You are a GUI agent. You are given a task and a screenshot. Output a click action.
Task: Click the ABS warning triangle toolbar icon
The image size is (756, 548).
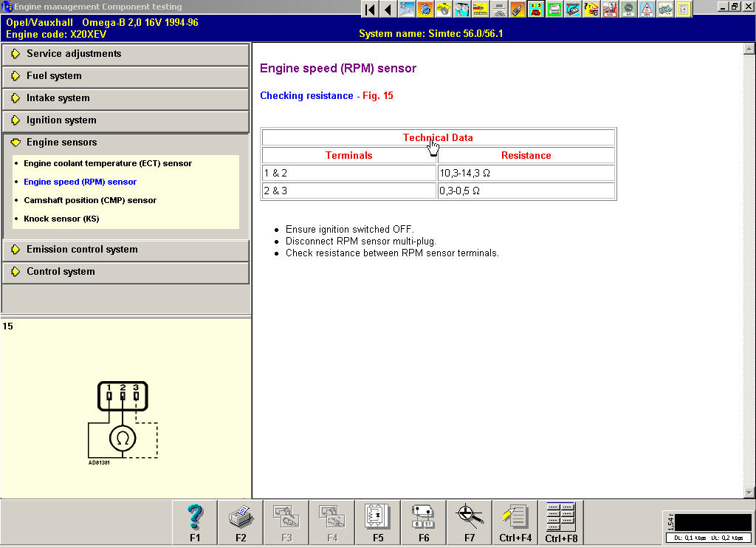tap(647, 9)
